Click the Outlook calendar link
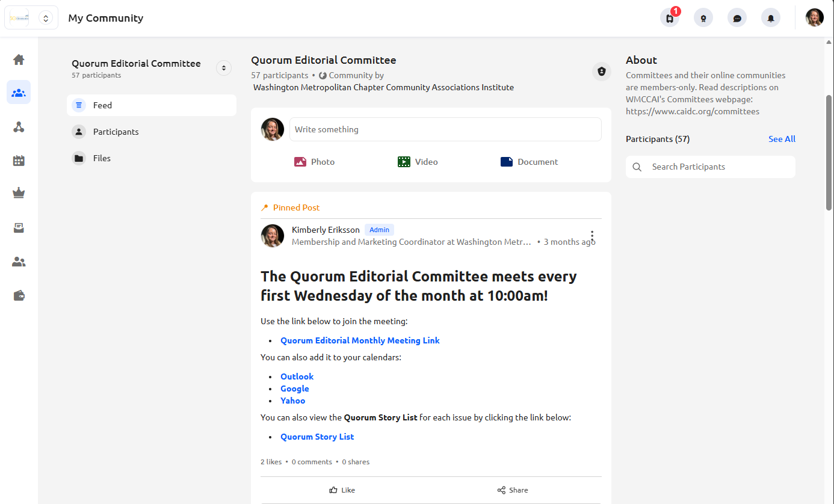The height and width of the screenshot is (504, 834). (297, 376)
